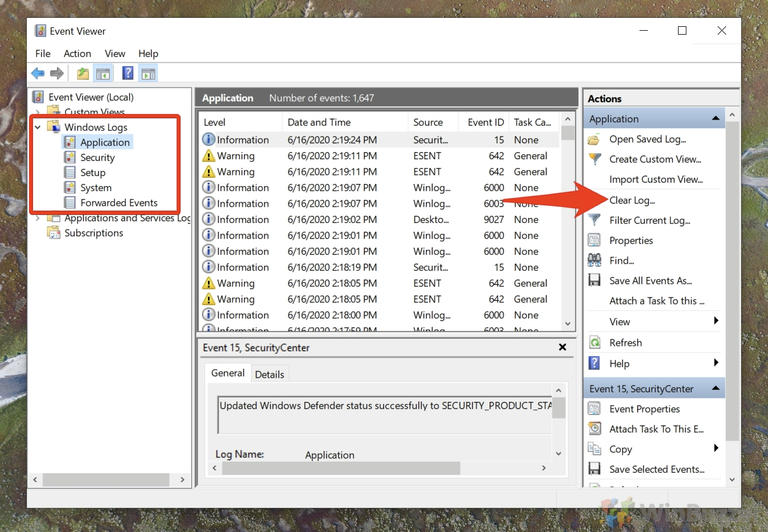Click Filter Current Log... label
768x532 pixels.
(650, 220)
